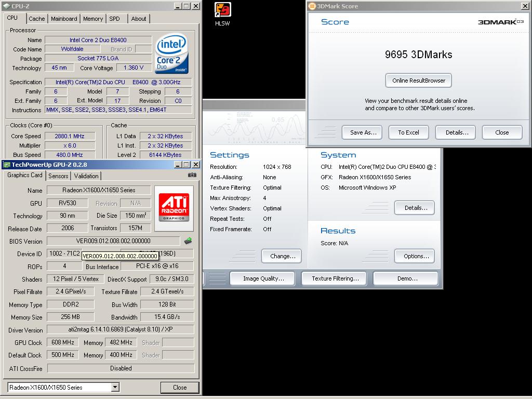Screen dimensions: 532x399
Task: Click the GPU-Z title bar app icon
Action: tap(7, 165)
